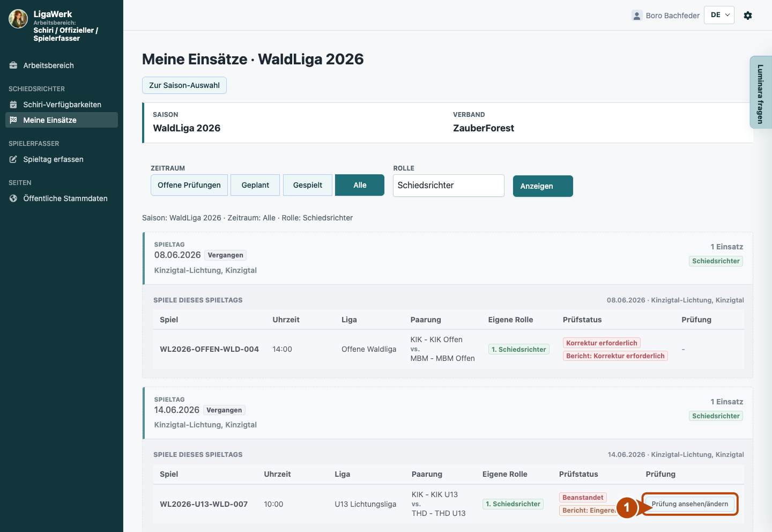
Task: Go back via Zur Saison-Auswahl
Action: point(184,85)
